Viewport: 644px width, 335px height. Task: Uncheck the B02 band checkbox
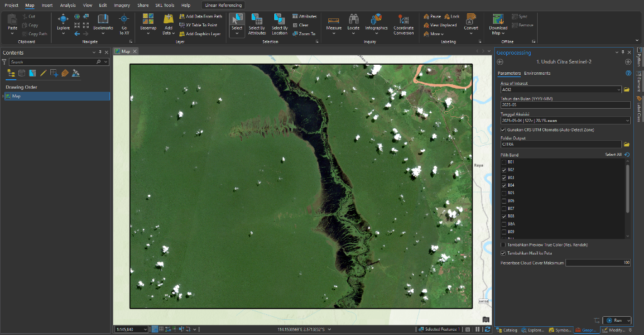[504, 170]
